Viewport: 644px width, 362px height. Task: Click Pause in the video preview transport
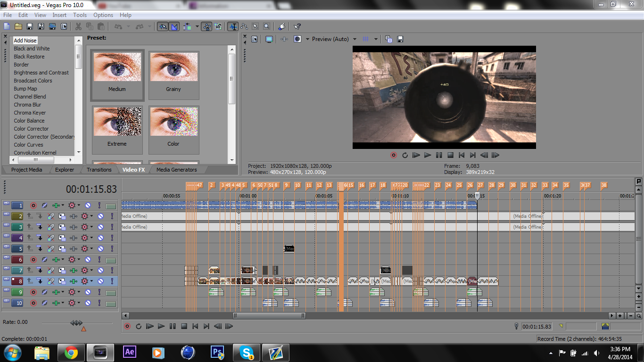point(439,155)
